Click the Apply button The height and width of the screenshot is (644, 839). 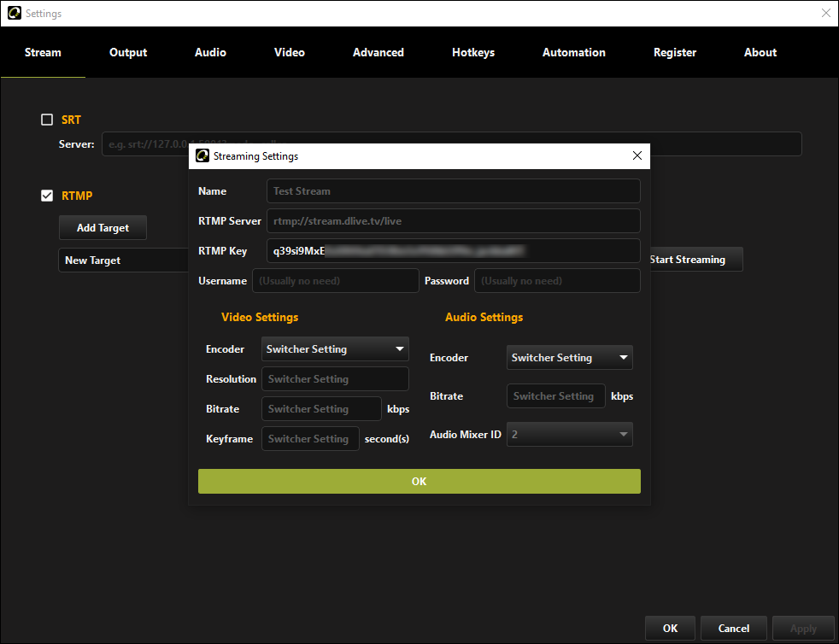[x=803, y=628]
